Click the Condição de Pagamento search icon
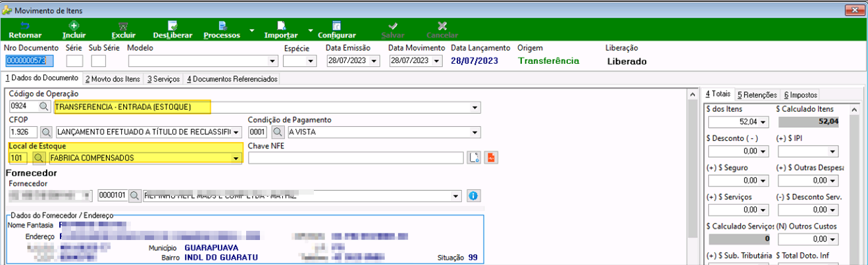Screen dimensions: 868x265 tap(279, 132)
